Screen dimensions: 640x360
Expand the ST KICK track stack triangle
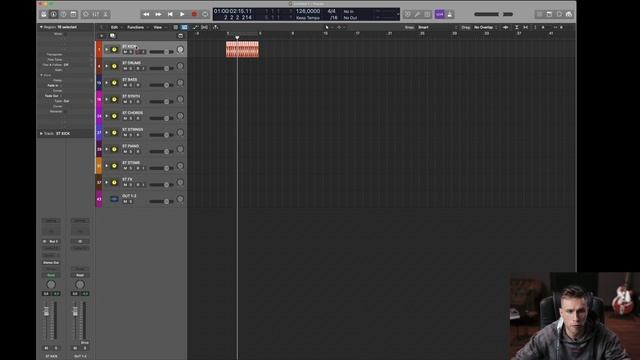tap(107, 49)
